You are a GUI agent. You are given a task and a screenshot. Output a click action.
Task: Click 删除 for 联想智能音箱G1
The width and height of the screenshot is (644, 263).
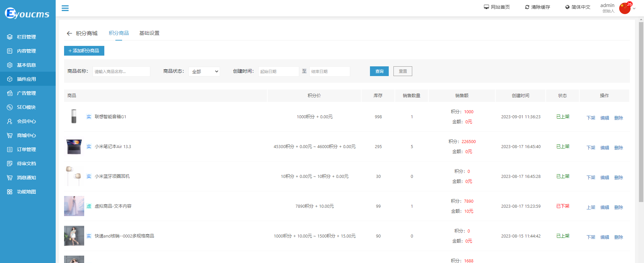click(619, 118)
